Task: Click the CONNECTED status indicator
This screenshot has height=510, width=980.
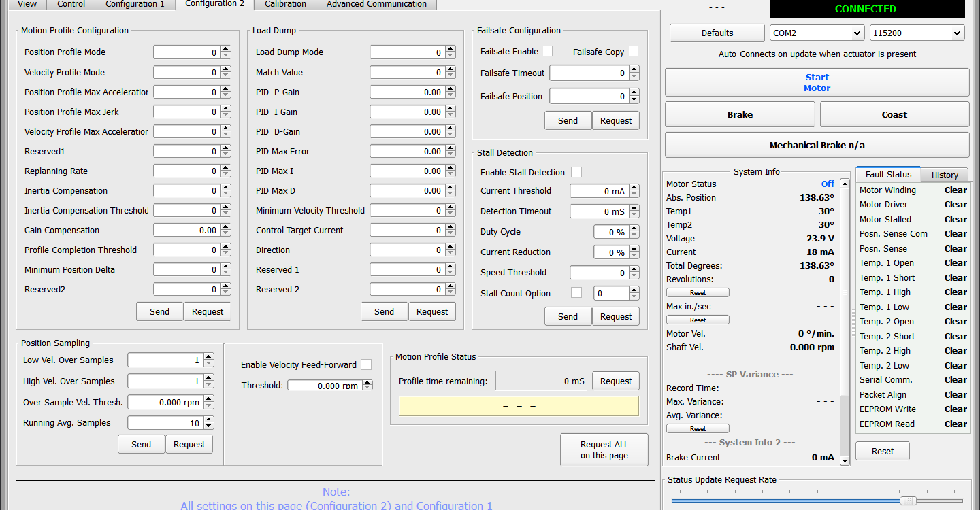Action: coord(867,9)
